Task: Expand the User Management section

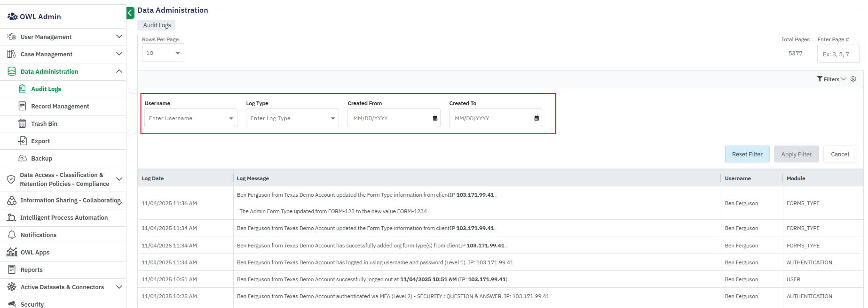Action: point(119,37)
